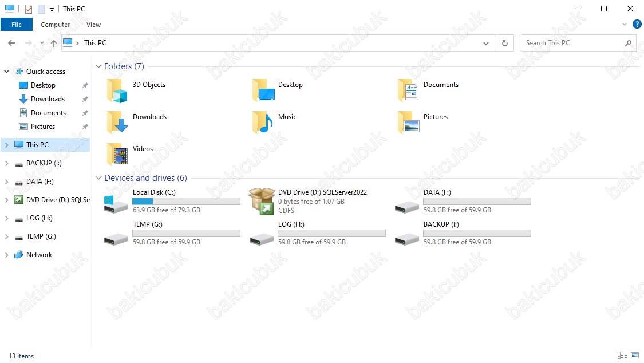Image resolution: width=644 pixels, height=363 pixels.
Task: Select Pictures under Quick access
Action: 43,127
